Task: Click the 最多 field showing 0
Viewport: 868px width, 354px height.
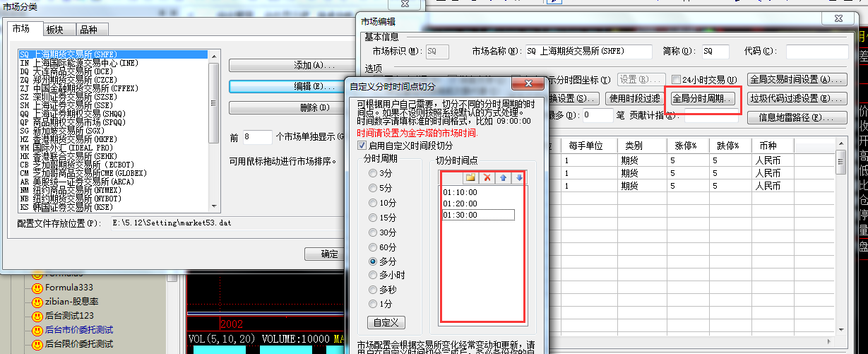Action: point(598,114)
